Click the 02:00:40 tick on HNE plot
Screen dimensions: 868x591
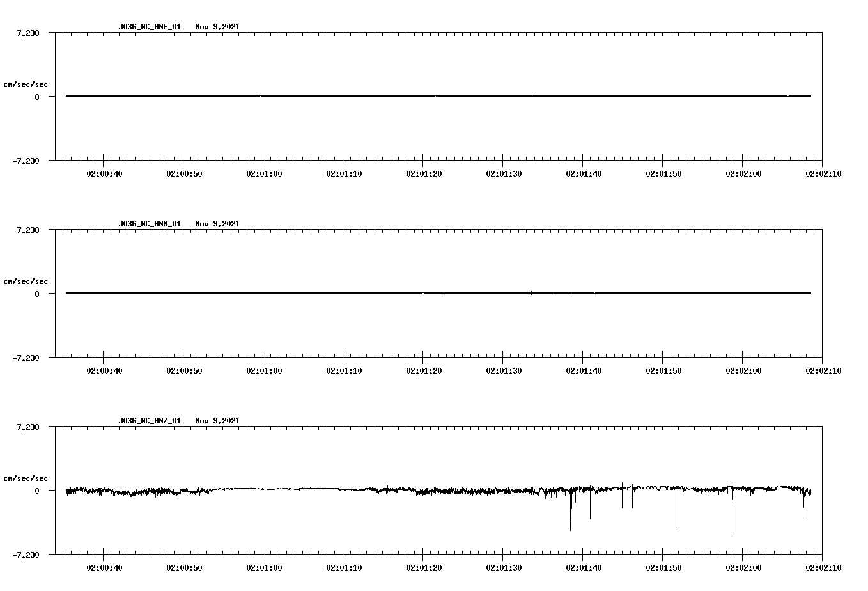104,173
